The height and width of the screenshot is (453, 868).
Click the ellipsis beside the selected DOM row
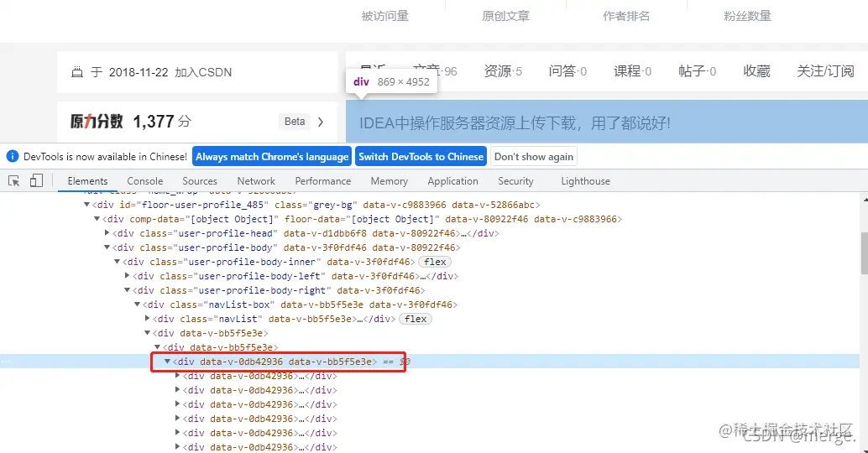coord(6,362)
